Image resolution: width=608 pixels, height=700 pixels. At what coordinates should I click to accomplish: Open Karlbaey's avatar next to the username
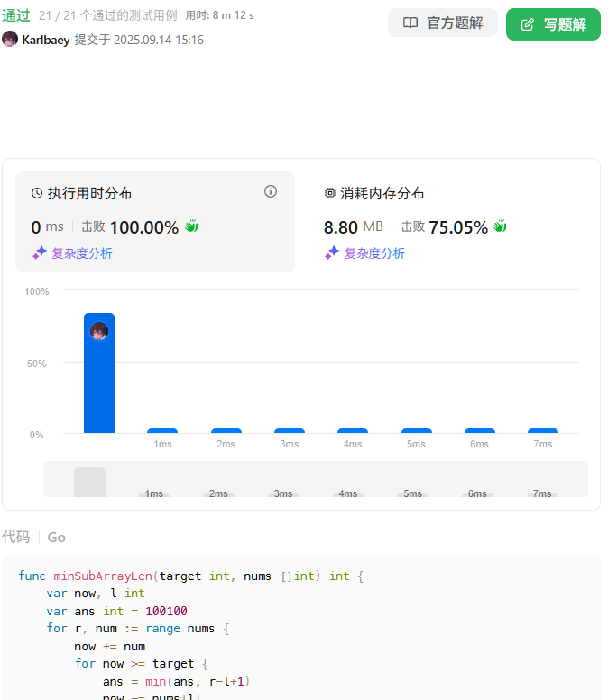(10, 40)
